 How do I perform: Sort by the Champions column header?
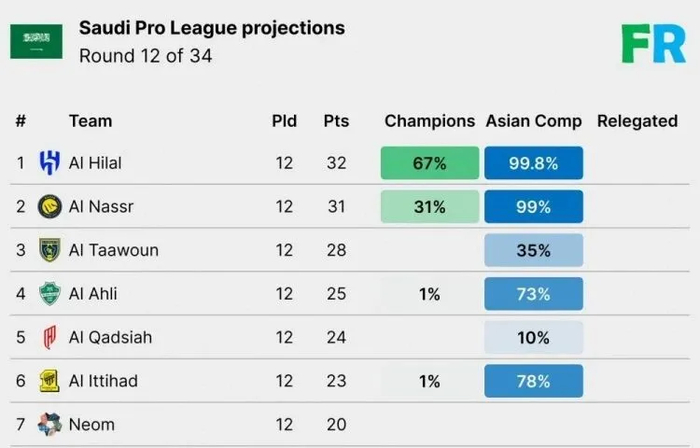tap(429, 121)
